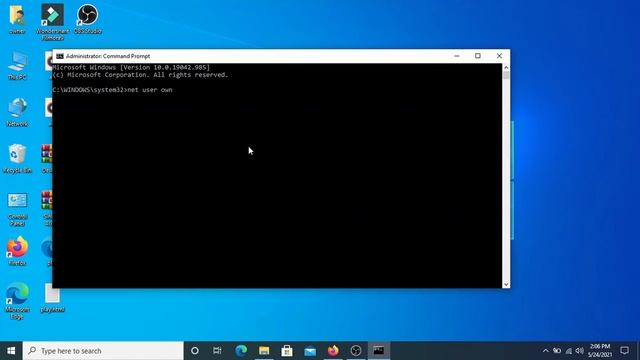
Task: Open the Control Panel desktop icon
Action: 17,208
